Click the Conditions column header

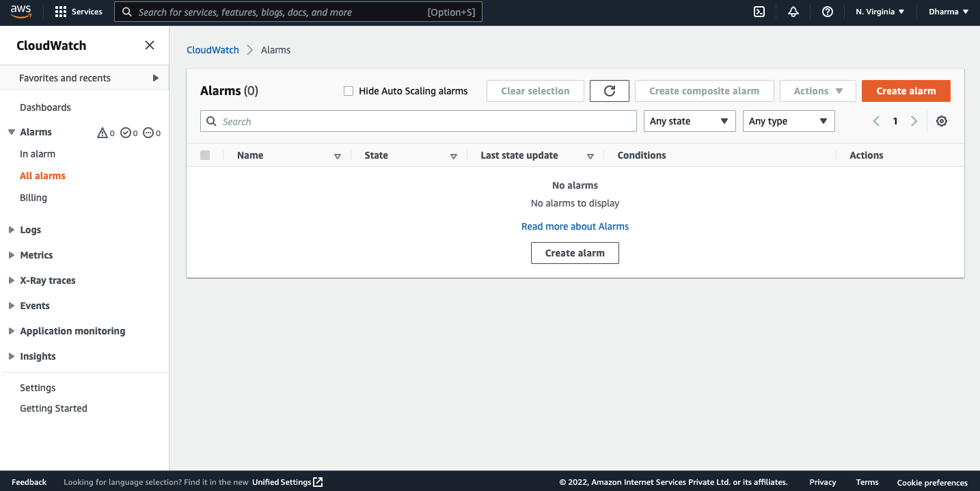click(642, 155)
